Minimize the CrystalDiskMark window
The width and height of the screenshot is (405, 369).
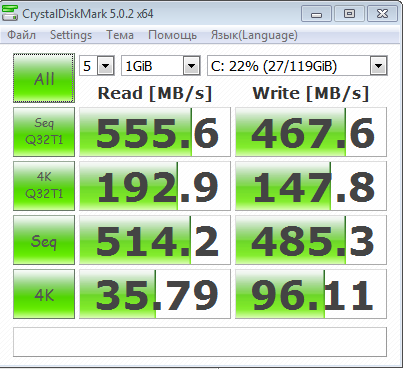coord(316,14)
